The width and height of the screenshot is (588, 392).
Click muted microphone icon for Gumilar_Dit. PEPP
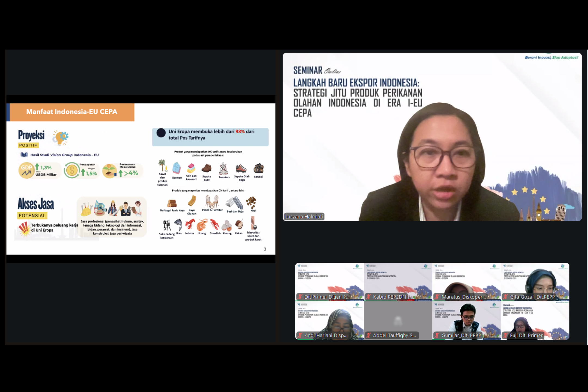[437, 336]
